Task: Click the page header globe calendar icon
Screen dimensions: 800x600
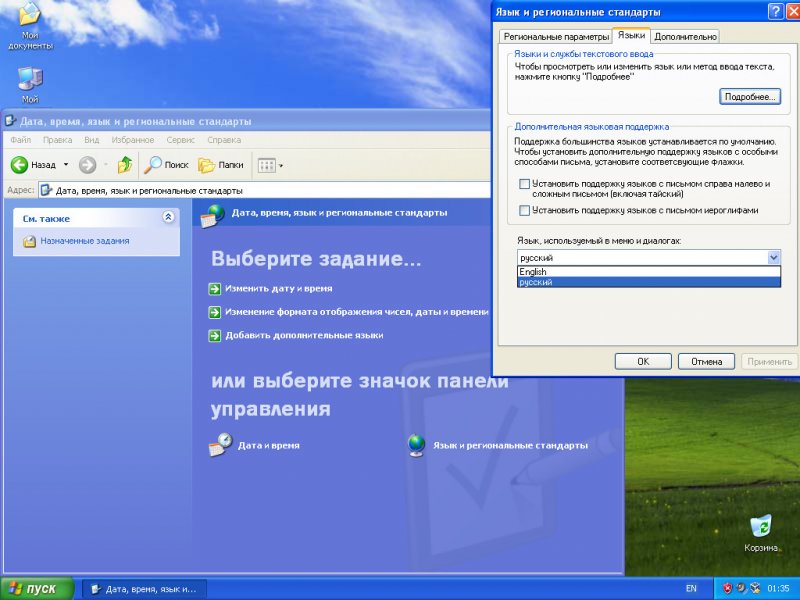Action: [x=213, y=215]
